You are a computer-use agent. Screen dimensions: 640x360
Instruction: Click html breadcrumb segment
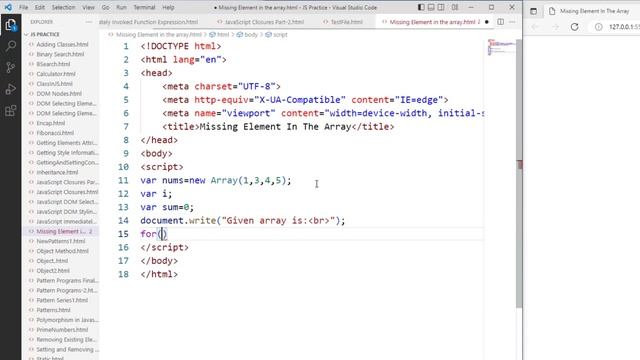[223, 35]
